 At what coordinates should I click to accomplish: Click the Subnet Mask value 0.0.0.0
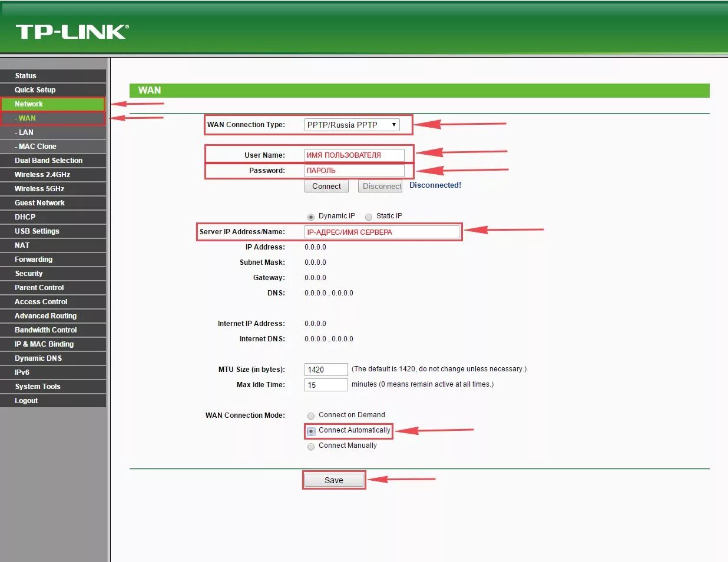(315, 262)
